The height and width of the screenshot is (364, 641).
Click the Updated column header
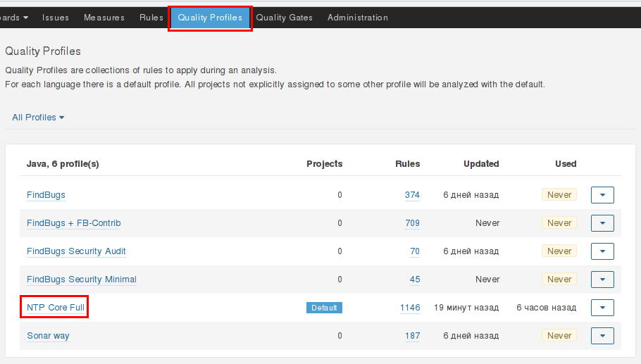[x=481, y=164]
